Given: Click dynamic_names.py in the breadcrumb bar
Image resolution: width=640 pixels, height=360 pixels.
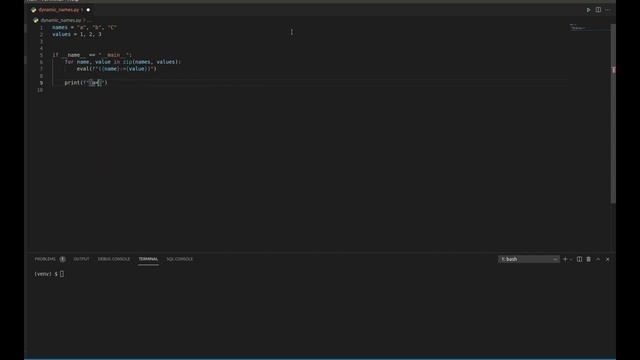Looking at the screenshot, I should coord(61,20).
